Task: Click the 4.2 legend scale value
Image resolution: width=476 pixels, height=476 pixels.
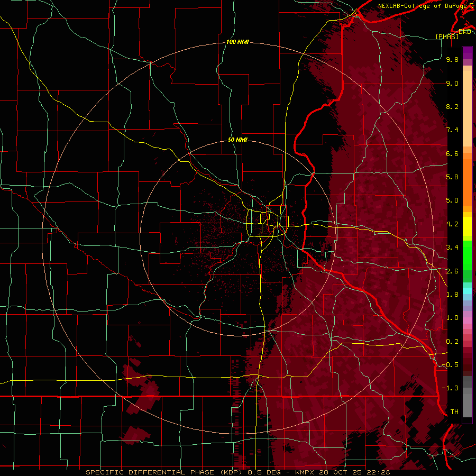Action: (452, 224)
